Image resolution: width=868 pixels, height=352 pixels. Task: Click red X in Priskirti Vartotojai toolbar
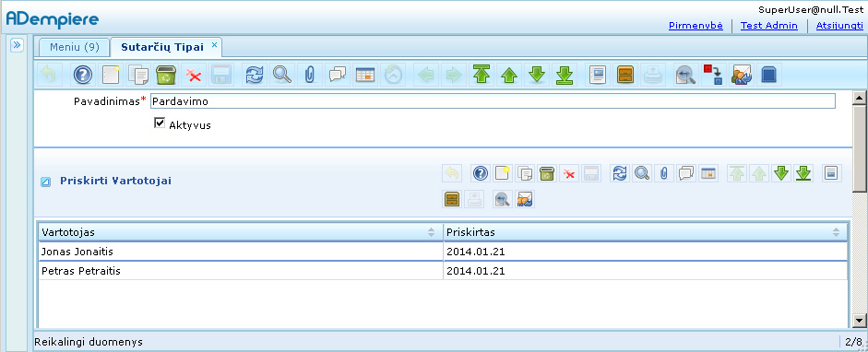[568, 173]
